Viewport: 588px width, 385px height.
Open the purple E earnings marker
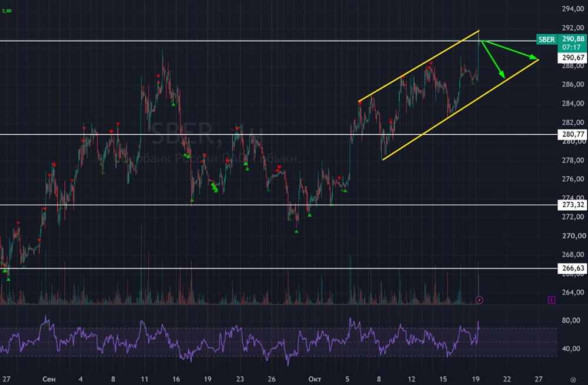[x=552, y=300]
